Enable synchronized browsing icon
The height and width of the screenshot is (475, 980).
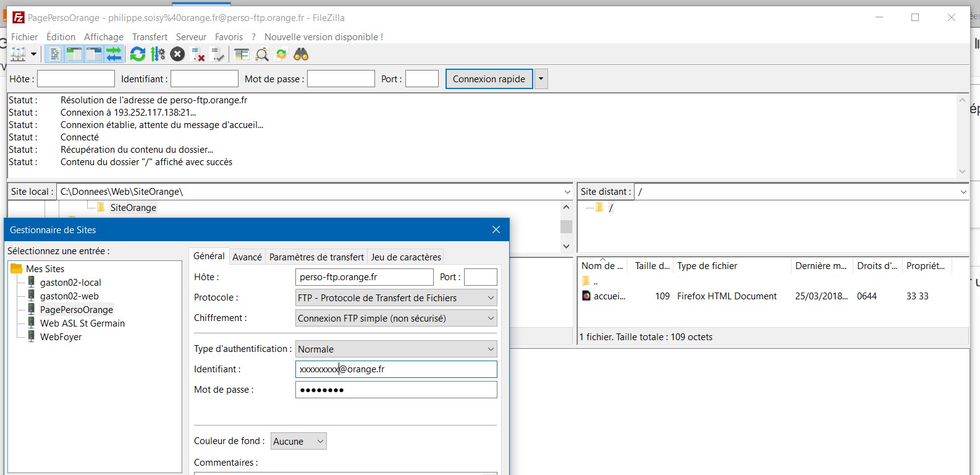(x=281, y=54)
